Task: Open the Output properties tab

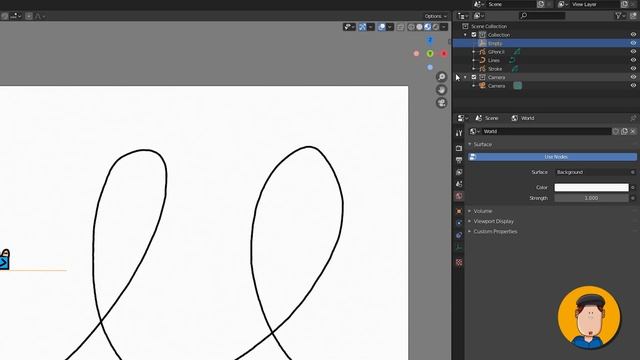Action: pos(459,160)
